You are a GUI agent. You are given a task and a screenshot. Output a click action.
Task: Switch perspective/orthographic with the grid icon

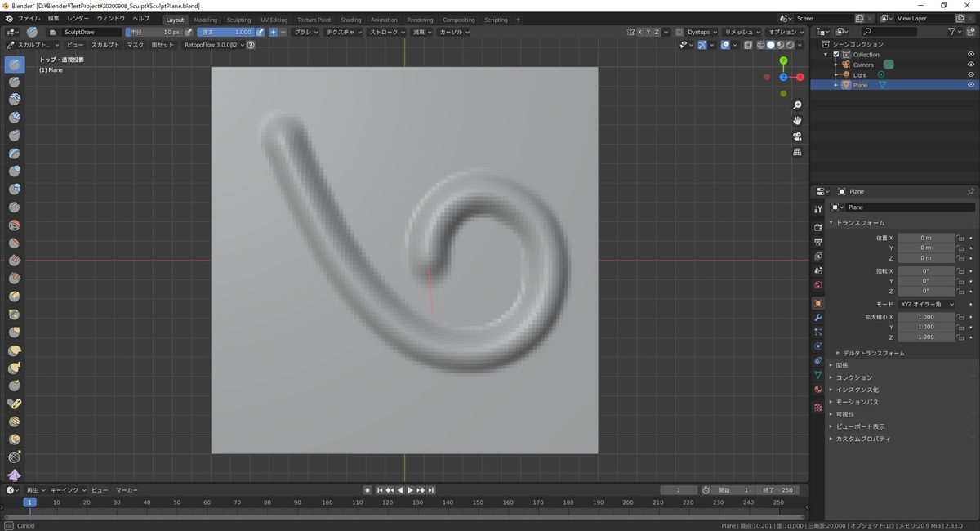[x=797, y=152]
